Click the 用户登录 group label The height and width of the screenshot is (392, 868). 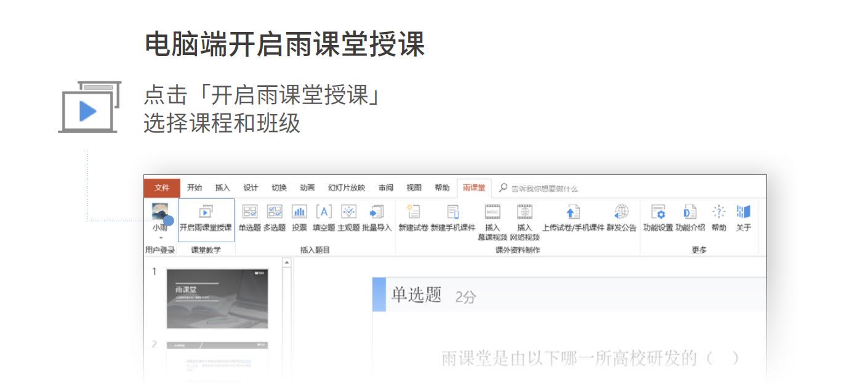coord(160,250)
